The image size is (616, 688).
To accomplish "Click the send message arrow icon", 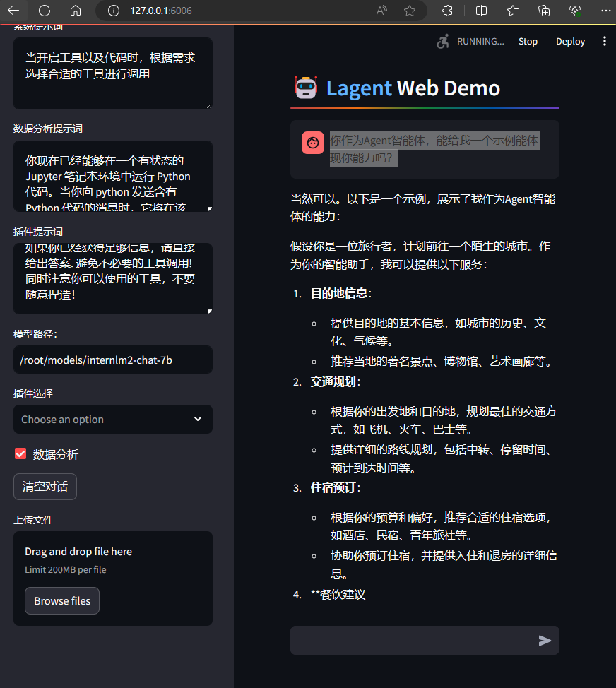I will pyautogui.click(x=545, y=641).
